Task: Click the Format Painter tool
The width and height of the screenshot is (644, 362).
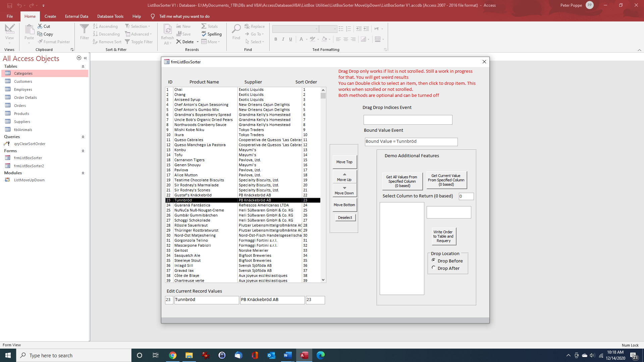Action: [54, 42]
